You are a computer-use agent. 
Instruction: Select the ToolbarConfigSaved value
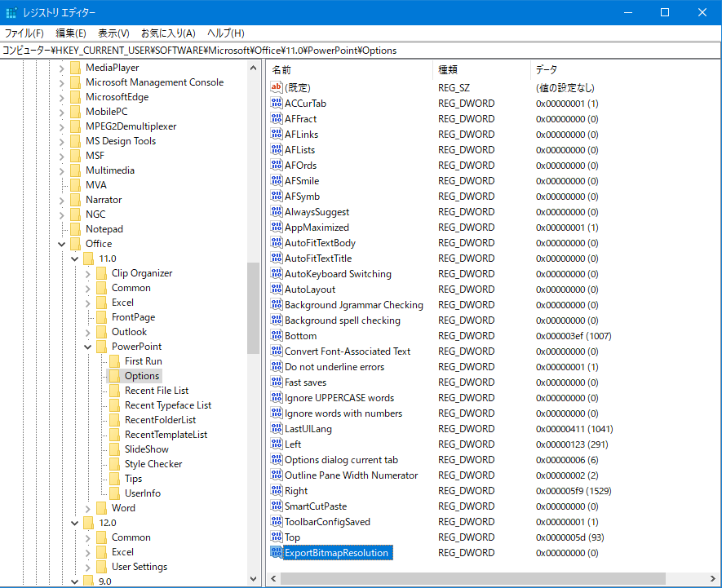click(327, 522)
